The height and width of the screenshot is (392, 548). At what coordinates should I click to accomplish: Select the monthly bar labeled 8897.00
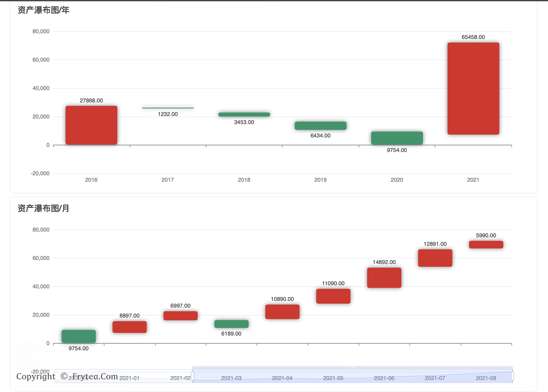tap(129, 327)
